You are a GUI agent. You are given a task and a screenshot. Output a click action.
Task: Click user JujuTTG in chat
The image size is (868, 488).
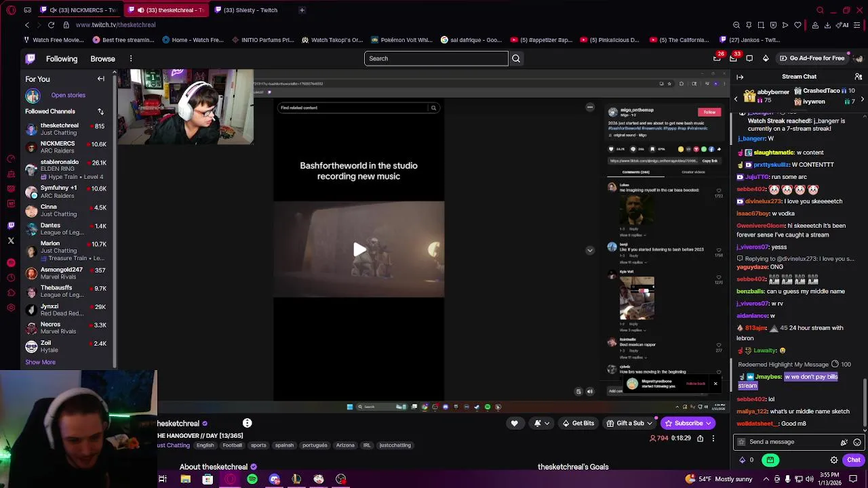(757, 177)
